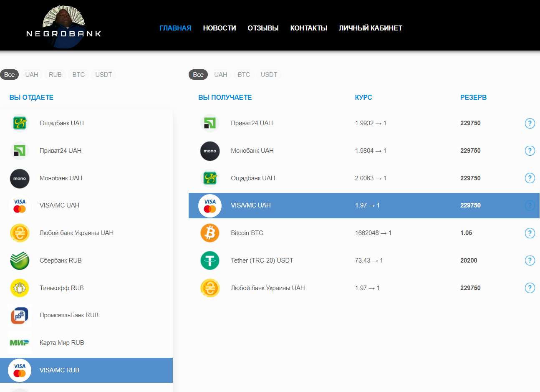Screen dimensions: 540x392
Task: Click the Приват24 logo in the give column
Action: 20,151
